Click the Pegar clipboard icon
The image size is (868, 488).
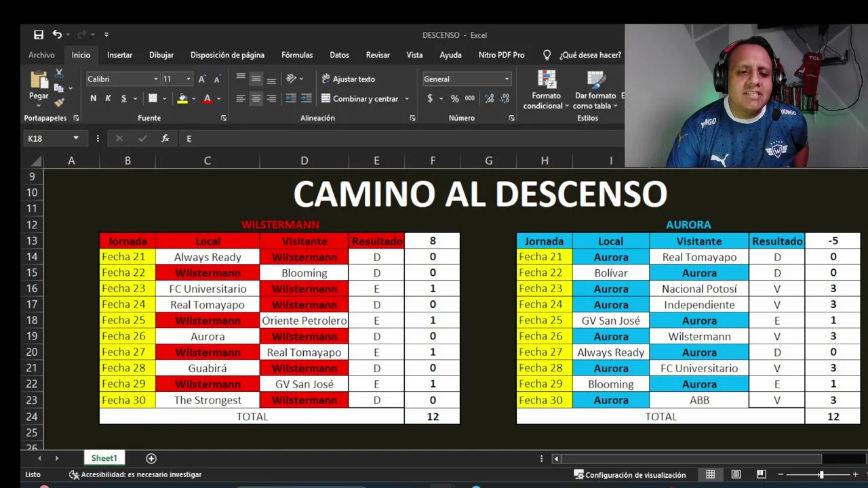click(x=39, y=81)
